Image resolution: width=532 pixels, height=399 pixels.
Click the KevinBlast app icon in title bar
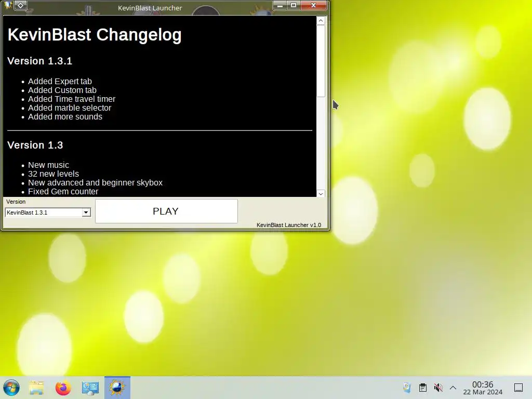point(7,5)
